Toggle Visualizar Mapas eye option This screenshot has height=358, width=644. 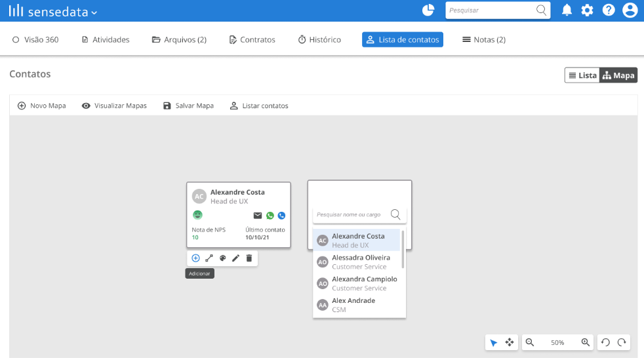point(114,106)
